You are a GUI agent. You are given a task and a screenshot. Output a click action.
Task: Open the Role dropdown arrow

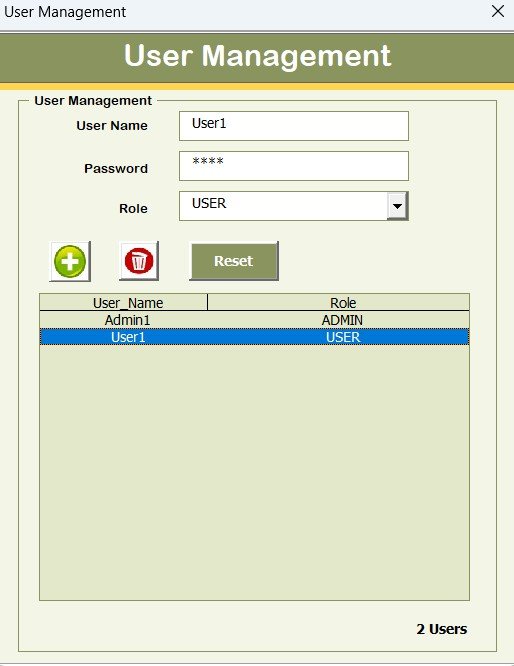coord(397,206)
